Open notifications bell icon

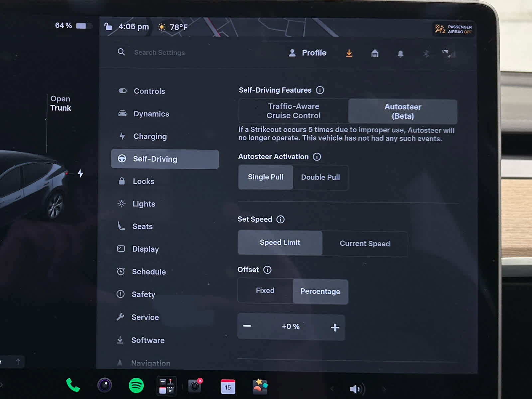(x=400, y=54)
